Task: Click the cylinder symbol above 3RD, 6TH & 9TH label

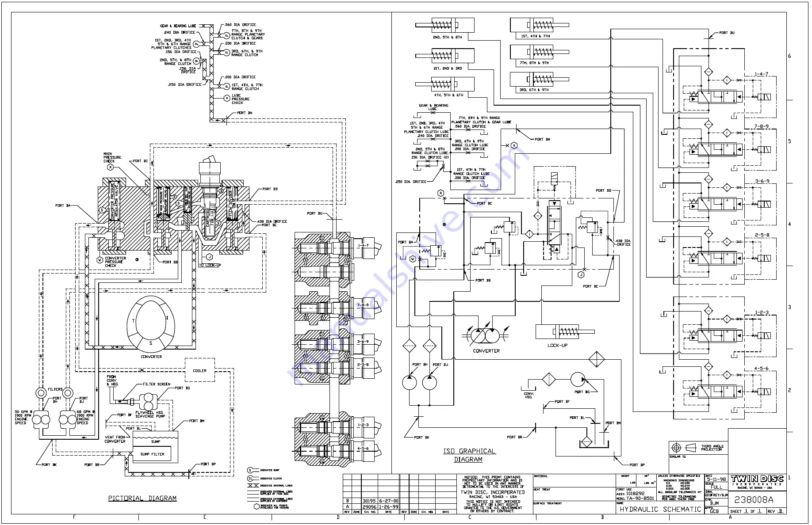Action: [540, 79]
